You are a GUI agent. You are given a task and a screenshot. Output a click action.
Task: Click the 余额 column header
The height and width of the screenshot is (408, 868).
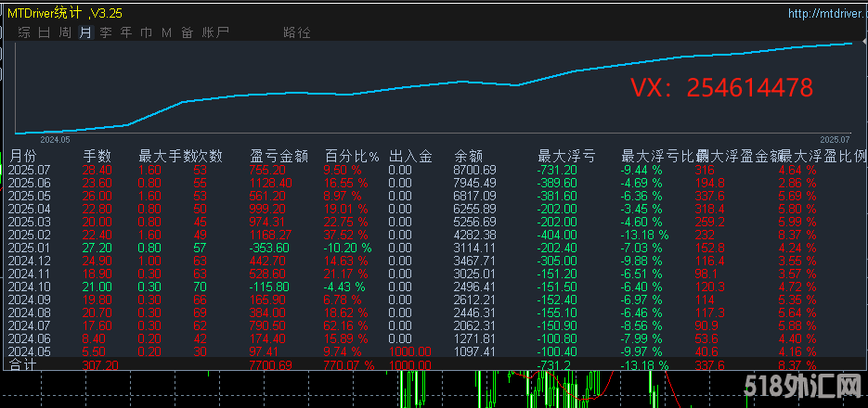[x=469, y=156]
